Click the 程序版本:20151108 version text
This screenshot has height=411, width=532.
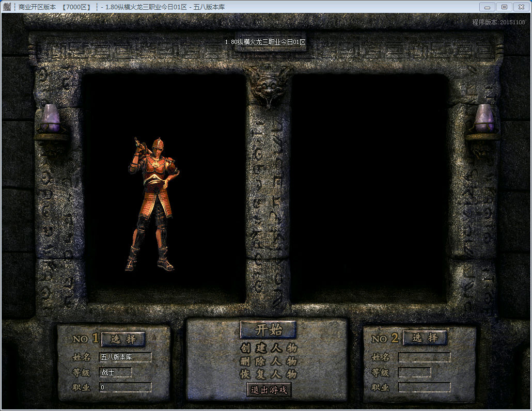[498, 22]
